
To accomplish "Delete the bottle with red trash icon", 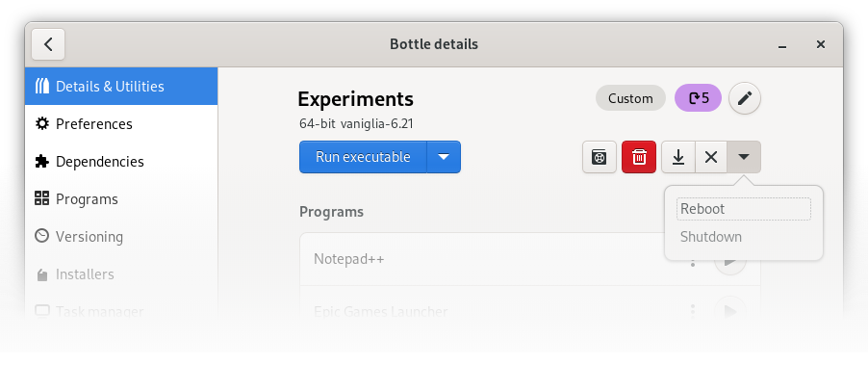I will pyautogui.click(x=639, y=157).
